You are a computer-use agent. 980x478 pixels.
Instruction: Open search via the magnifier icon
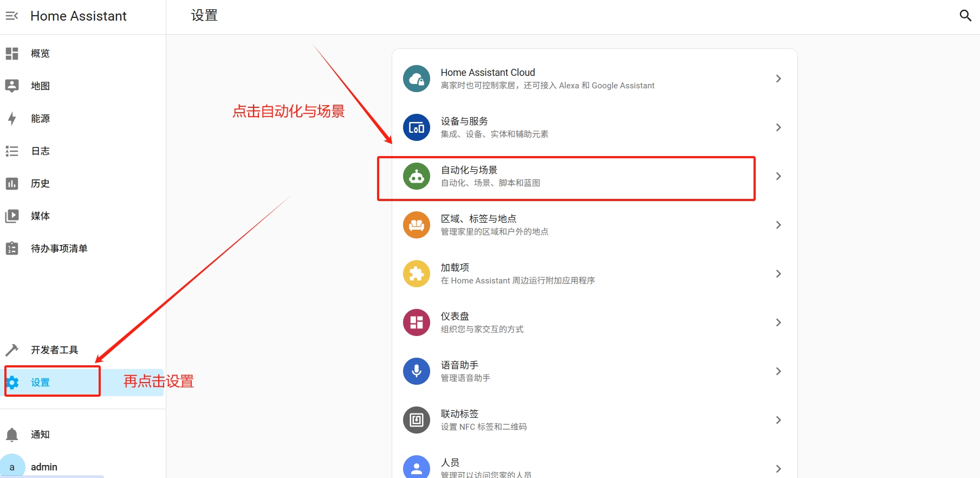[965, 16]
